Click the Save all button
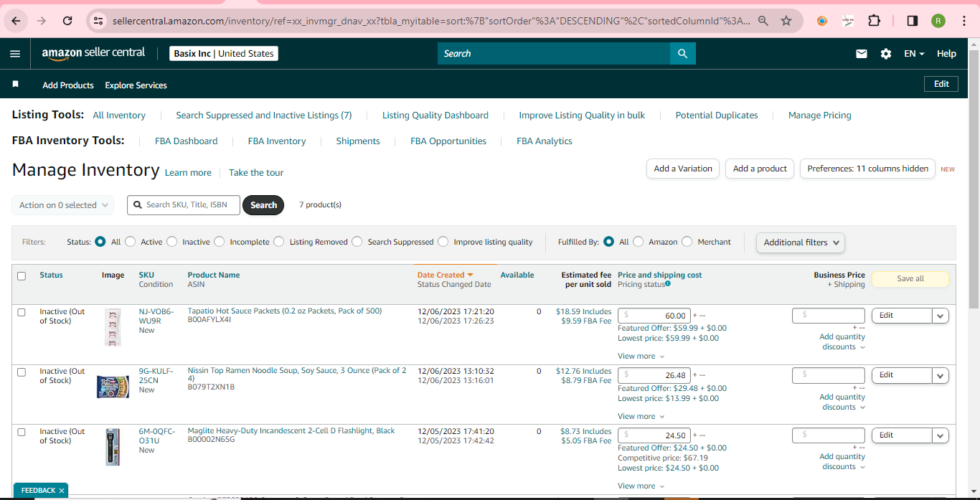This screenshot has height=500, width=980. pos(910,279)
